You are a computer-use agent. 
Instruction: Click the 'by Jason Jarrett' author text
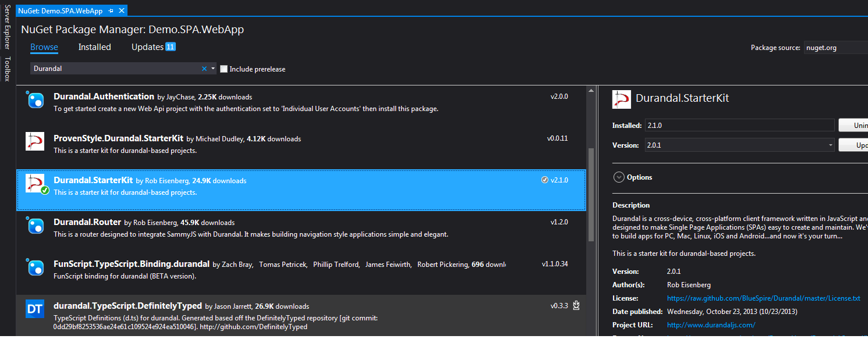[x=228, y=306]
